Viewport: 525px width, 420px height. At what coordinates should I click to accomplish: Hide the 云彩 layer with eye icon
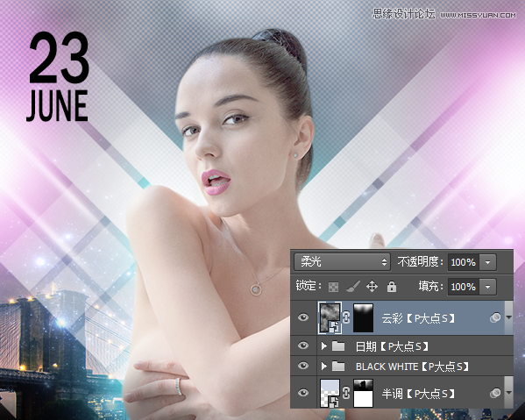pos(303,317)
